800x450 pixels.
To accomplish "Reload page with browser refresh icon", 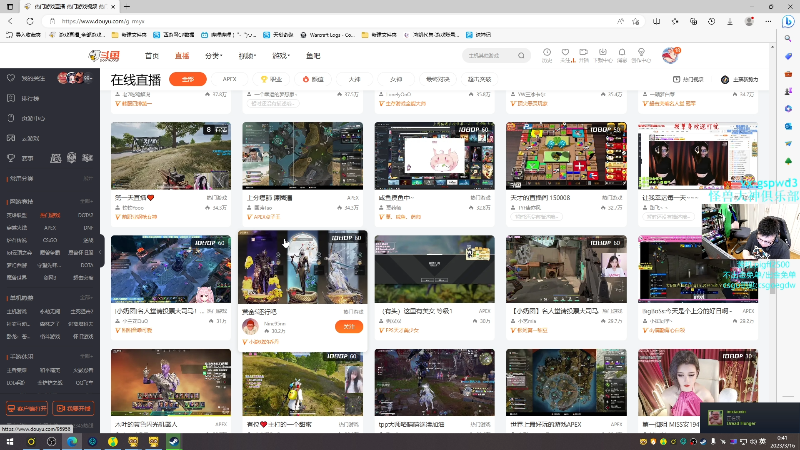I will pyautogui.click(x=30, y=21).
